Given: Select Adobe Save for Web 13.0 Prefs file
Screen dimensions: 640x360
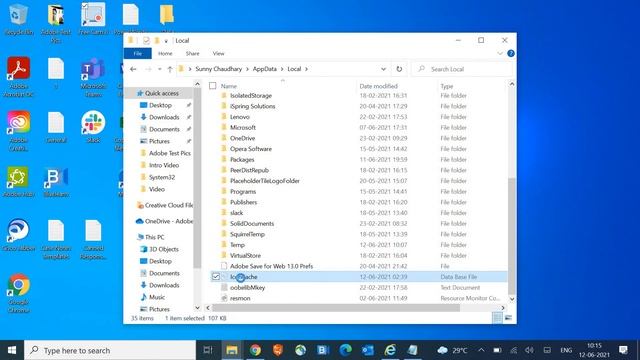Looking at the screenshot, I should 358,266.
